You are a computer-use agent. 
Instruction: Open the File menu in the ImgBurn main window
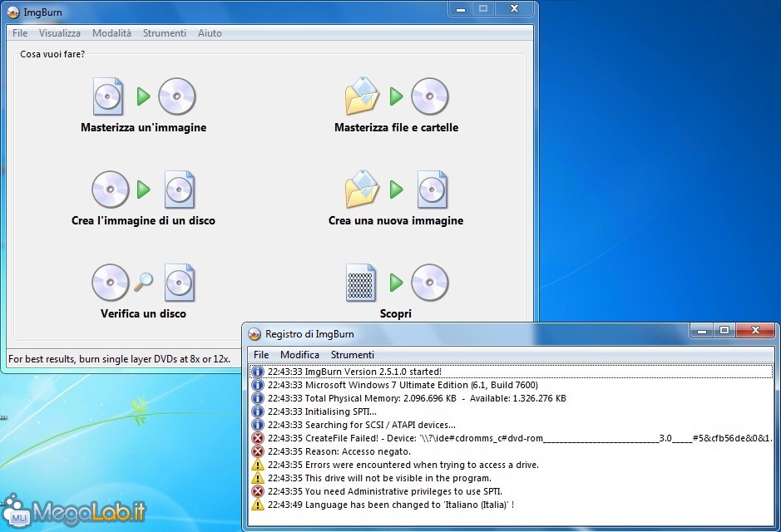[20, 33]
